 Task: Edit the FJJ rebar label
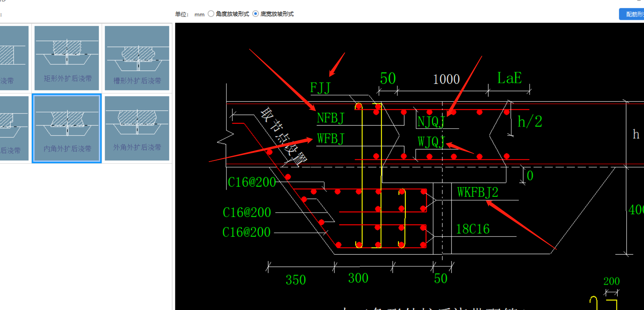(320, 88)
